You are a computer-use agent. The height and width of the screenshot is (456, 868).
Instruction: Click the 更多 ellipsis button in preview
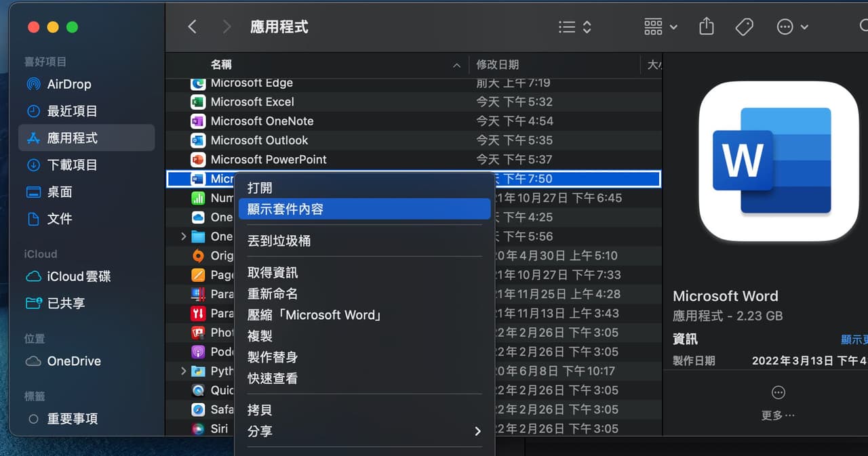[778, 392]
